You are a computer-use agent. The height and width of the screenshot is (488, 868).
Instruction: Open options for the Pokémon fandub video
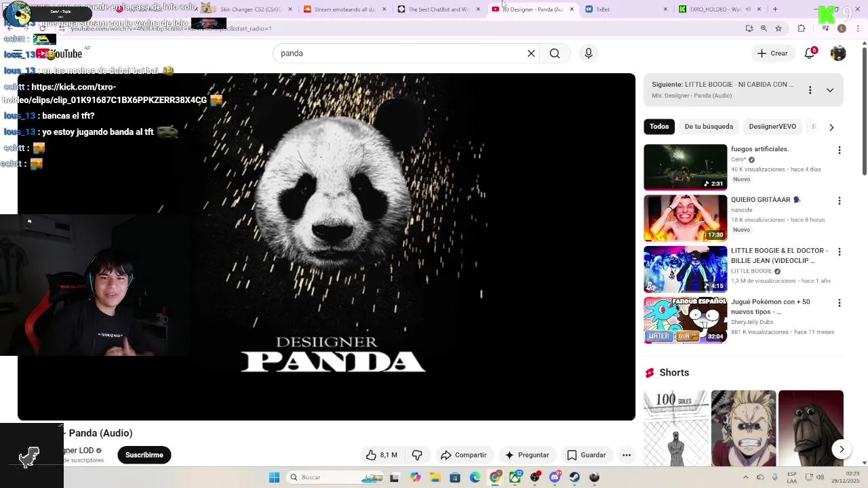tap(839, 303)
